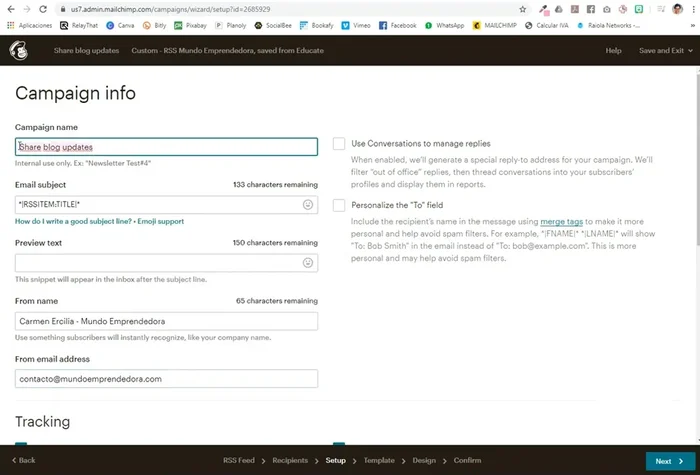Screen dimensions: 700x475
Task: Go to the Recipients step
Action: [290, 460]
